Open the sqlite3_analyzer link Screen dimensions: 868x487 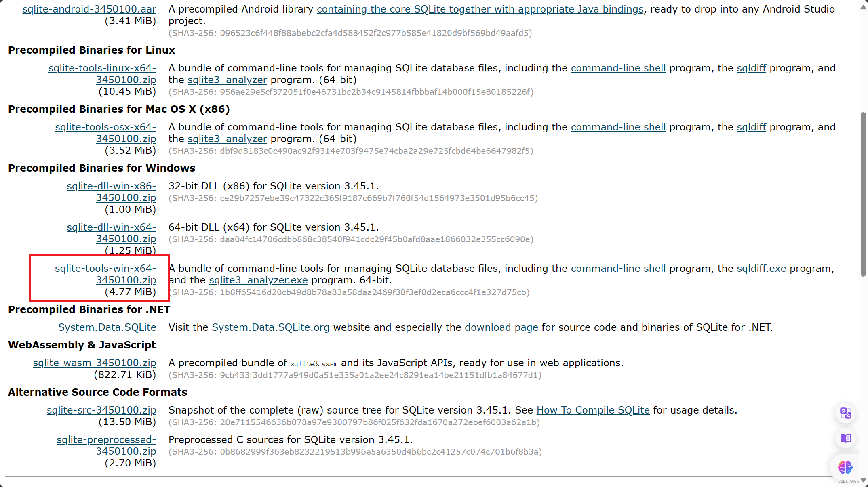227,80
